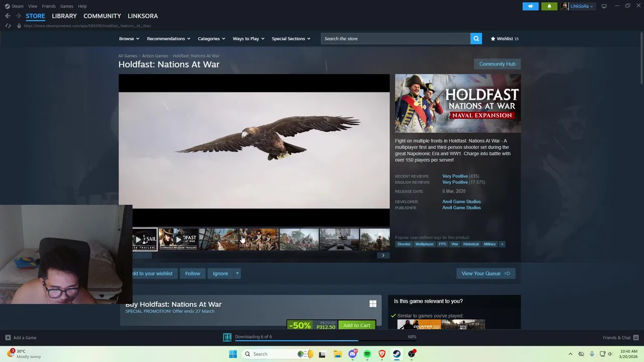Click the downloads icon in the bottom bar
This screenshot has height=362, width=644.
point(227,337)
